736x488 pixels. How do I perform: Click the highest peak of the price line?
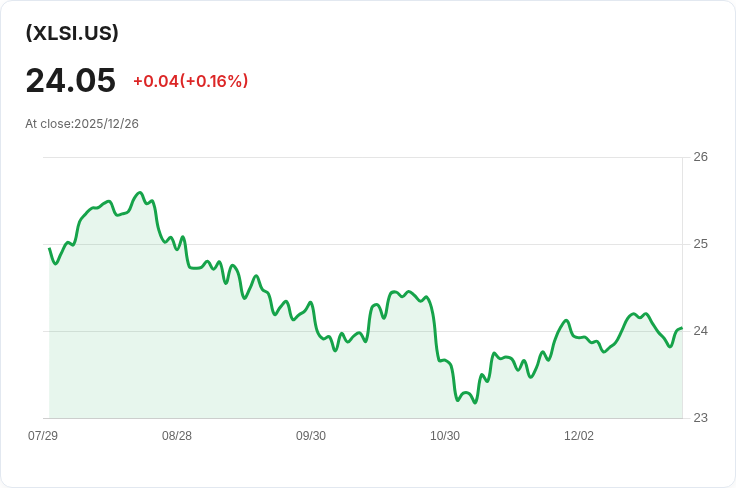coord(140,193)
